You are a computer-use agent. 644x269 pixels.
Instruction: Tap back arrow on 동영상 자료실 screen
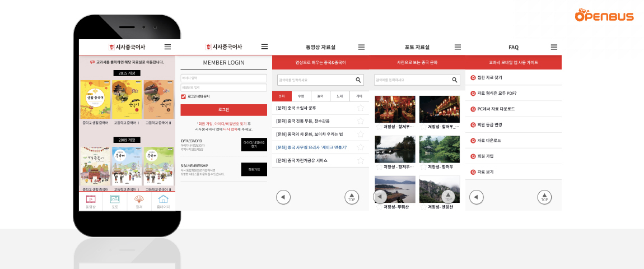click(283, 197)
